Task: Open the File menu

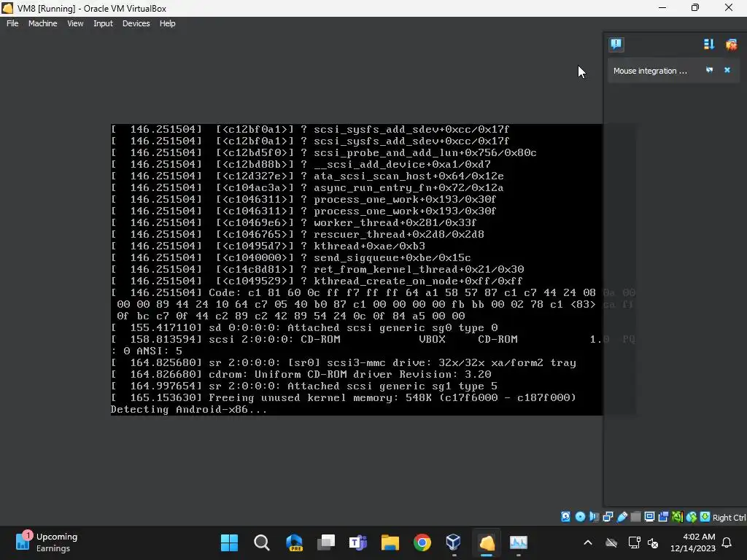Action: [x=12, y=23]
